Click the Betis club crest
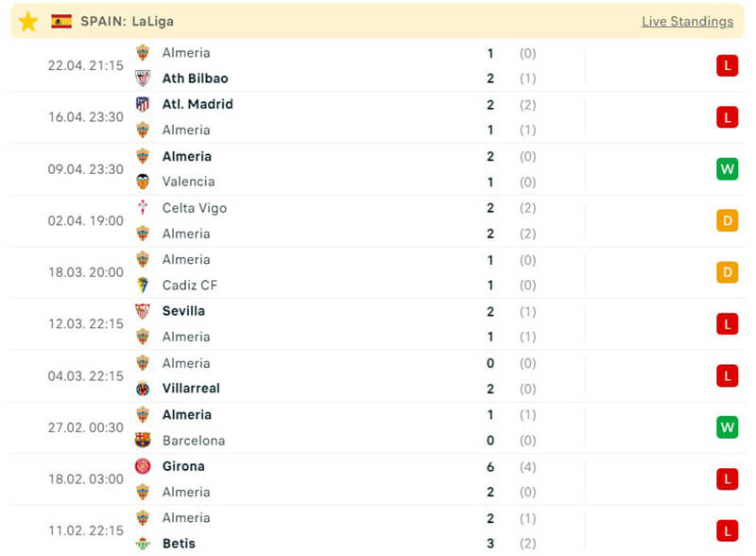 143,544
